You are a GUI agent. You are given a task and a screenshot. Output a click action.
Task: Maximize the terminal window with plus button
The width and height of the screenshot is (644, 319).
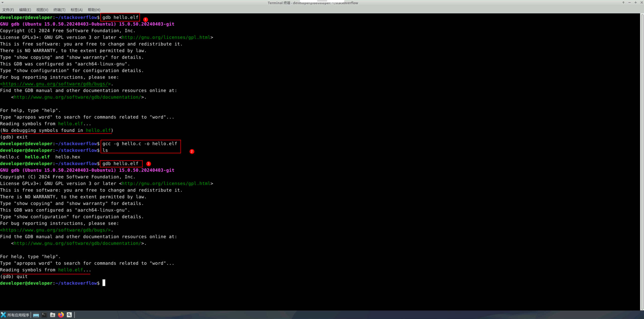[635, 3]
